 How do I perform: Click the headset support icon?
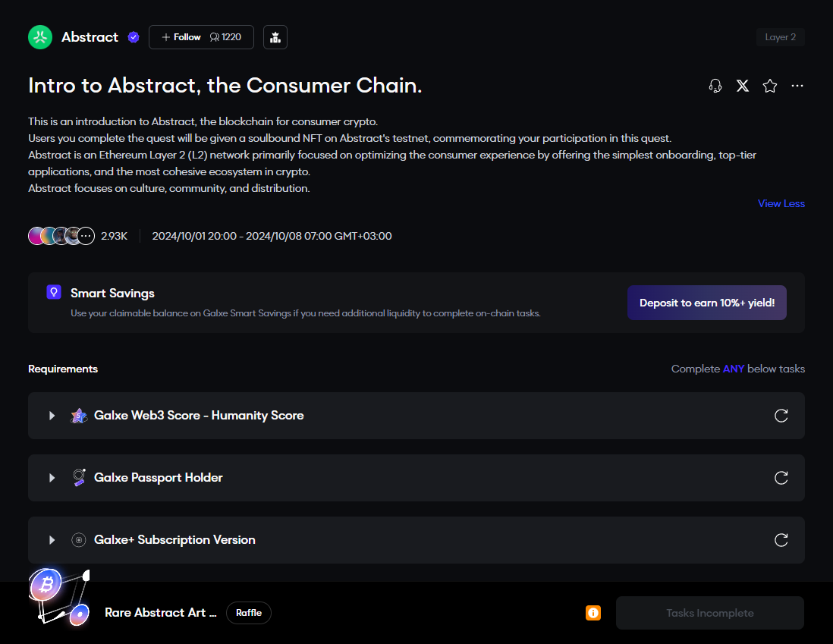click(x=715, y=86)
